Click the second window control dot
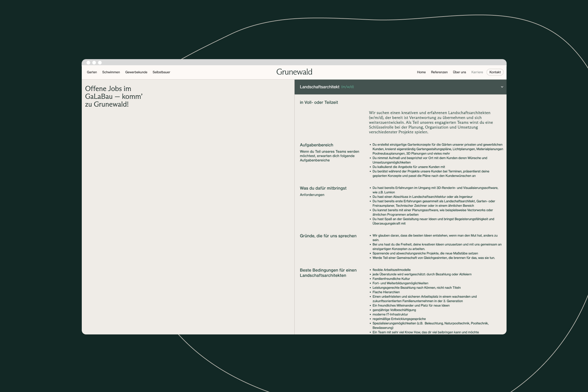The height and width of the screenshot is (392, 588). [x=94, y=62]
